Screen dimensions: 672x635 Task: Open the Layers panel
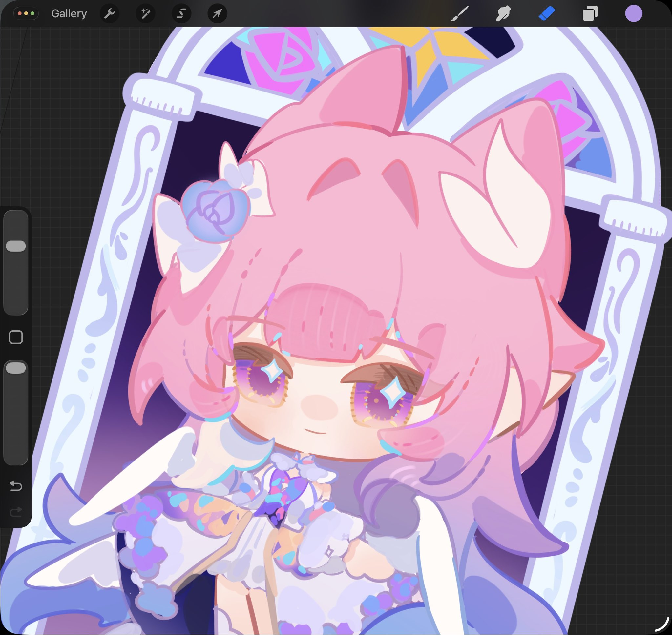pyautogui.click(x=590, y=14)
